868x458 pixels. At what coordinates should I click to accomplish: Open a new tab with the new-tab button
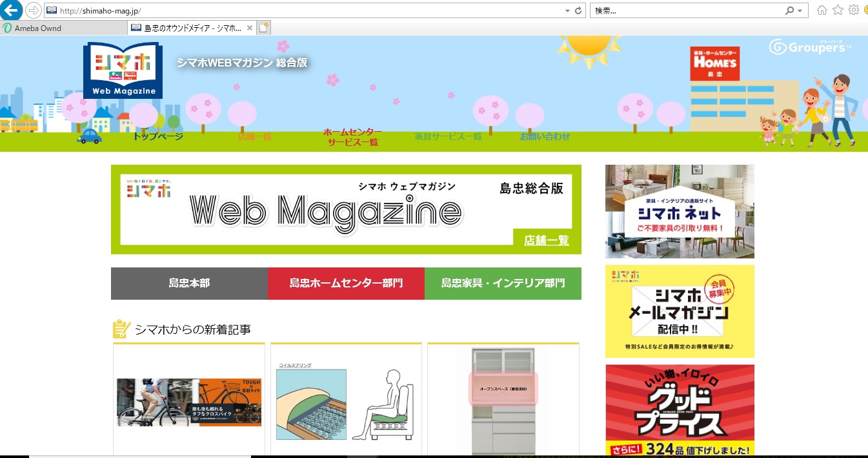[x=263, y=28]
